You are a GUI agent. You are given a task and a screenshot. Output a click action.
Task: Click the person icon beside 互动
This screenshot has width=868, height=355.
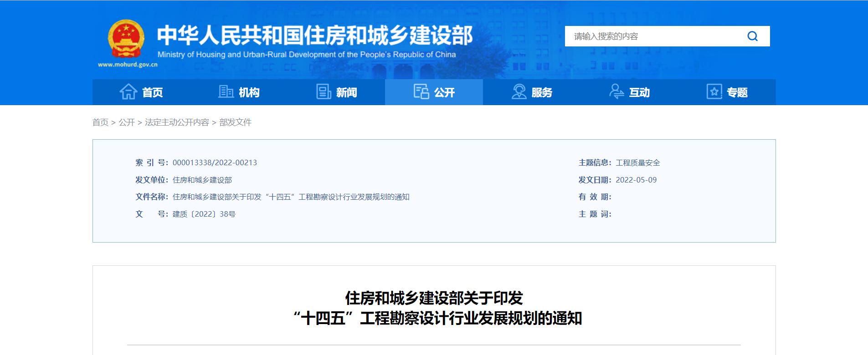(x=616, y=92)
